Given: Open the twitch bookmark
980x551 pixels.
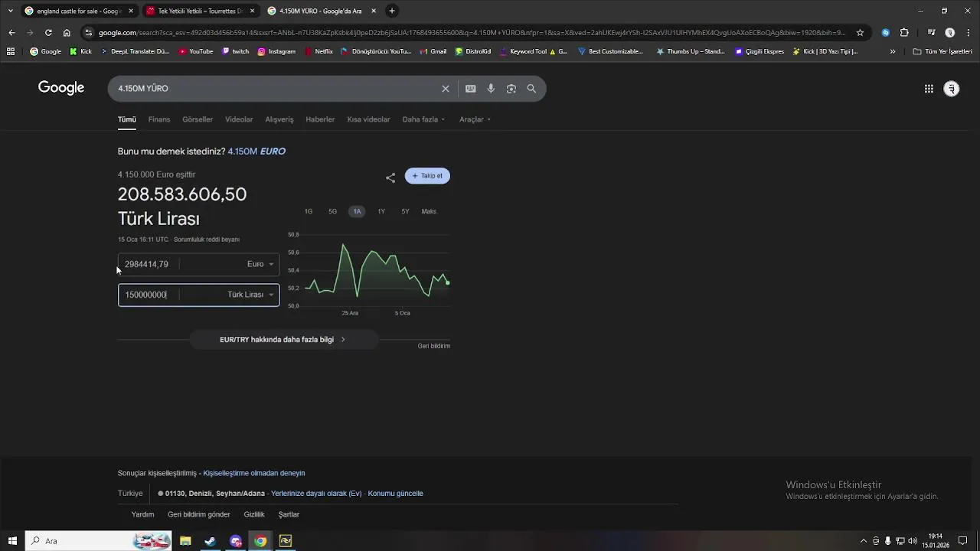Looking at the screenshot, I should tap(235, 51).
